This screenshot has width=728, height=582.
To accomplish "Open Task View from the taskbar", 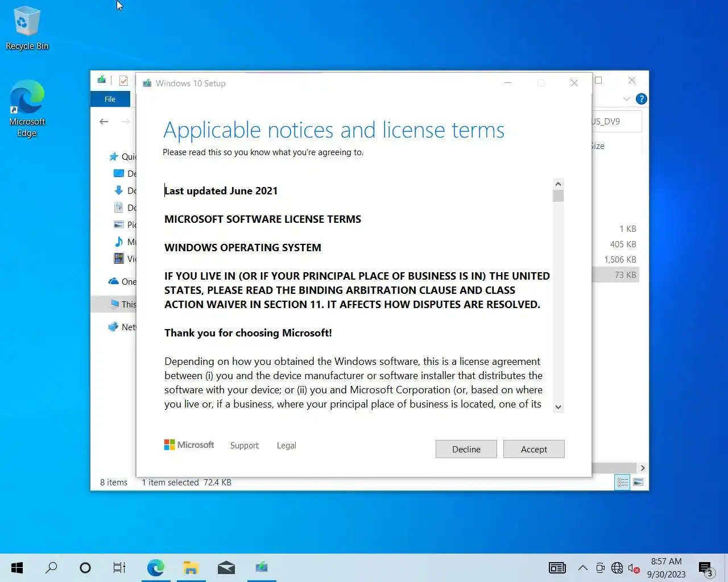I will pos(119,567).
